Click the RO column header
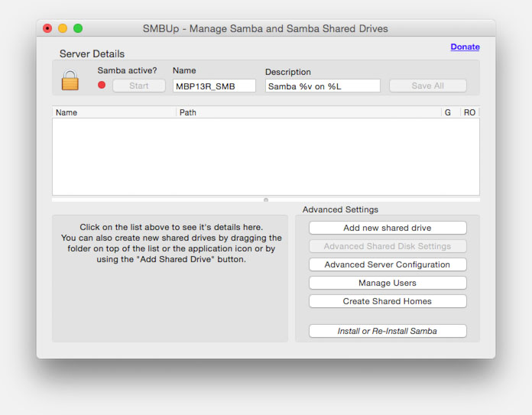The image size is (532, 415). [469, 112]
